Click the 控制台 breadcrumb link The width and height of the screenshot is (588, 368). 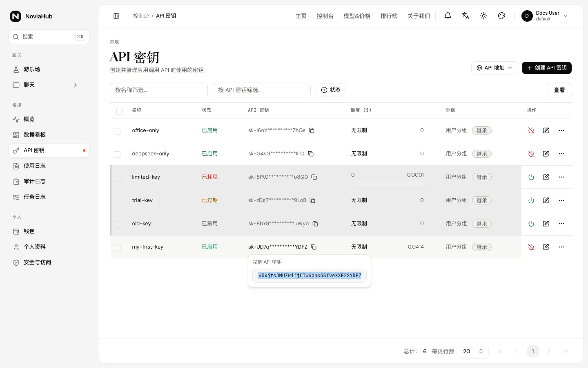point(141,16)
